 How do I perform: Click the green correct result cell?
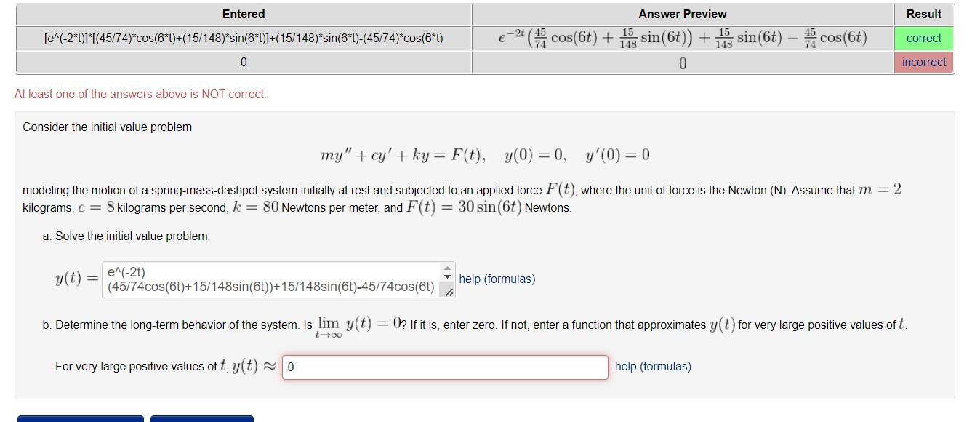pos(923,37)
